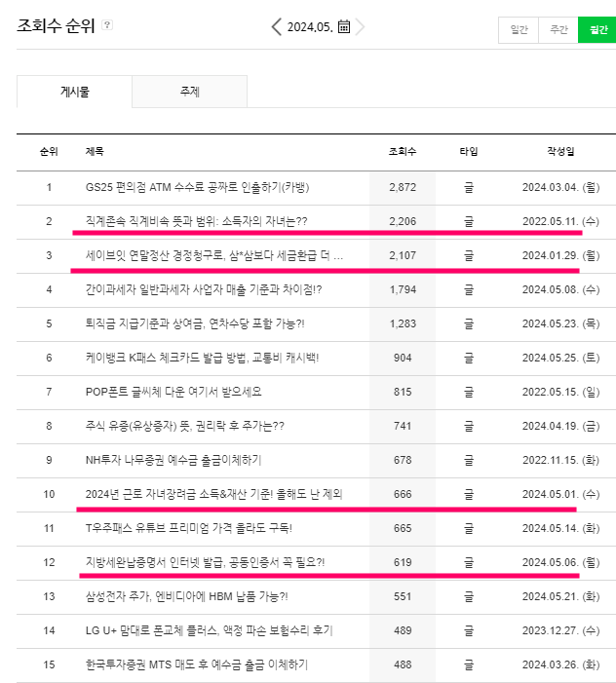This screenshot has height=683, width=616.
Task: Click the 741 view count cell
Action: click(403, 426)
